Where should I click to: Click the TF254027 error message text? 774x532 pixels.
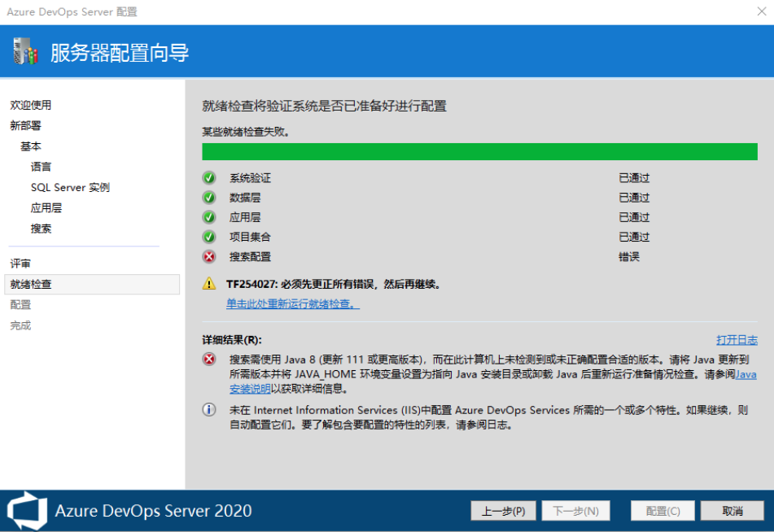333,284
